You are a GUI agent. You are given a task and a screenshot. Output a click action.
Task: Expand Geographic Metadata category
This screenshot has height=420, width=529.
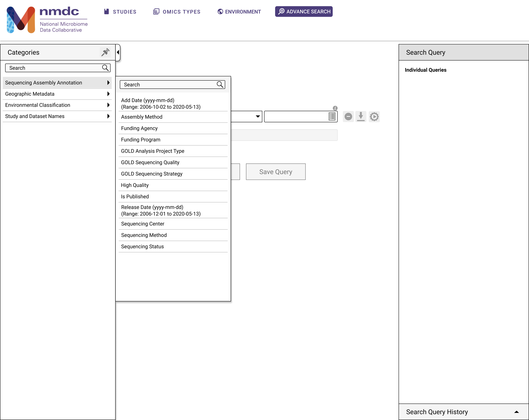tap(57, 94)
